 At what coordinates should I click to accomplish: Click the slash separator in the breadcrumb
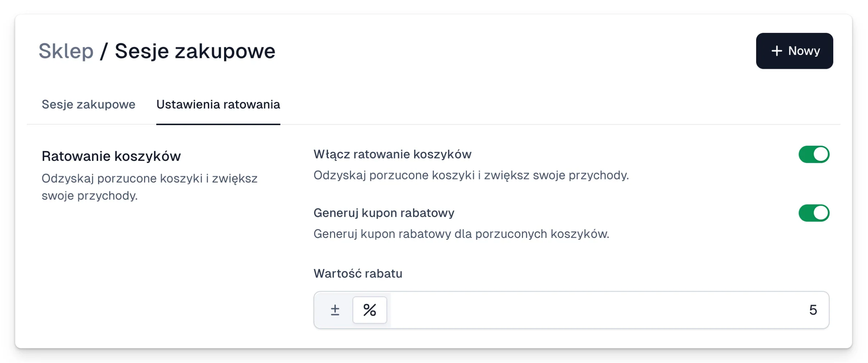point(104,51)
